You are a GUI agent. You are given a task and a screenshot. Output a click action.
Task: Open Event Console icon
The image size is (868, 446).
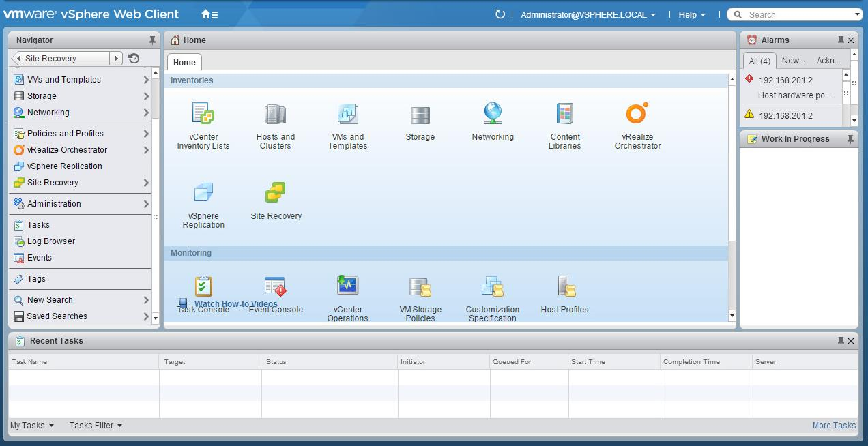point(275,286)
